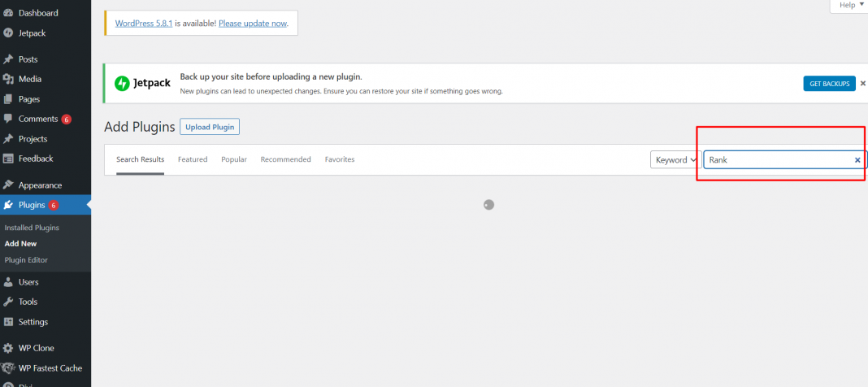Click the Appearance brush icon

8,185
